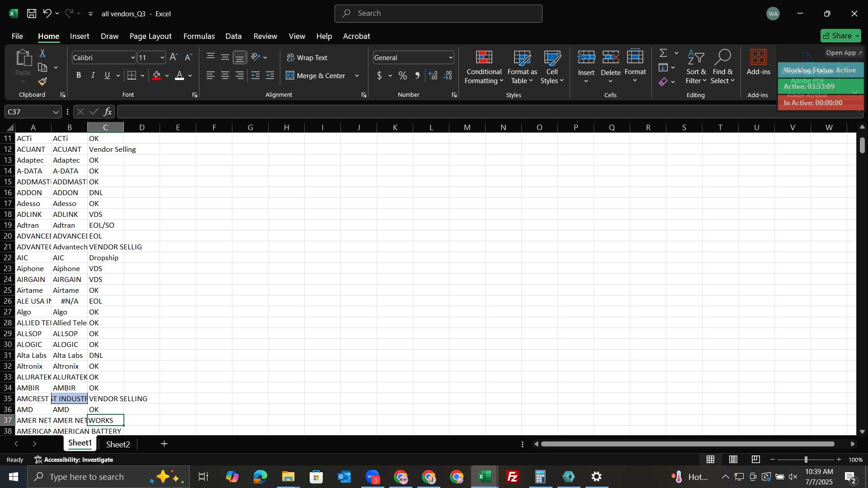
Task: Toggle Merge & Center
Action: [316, 75]
